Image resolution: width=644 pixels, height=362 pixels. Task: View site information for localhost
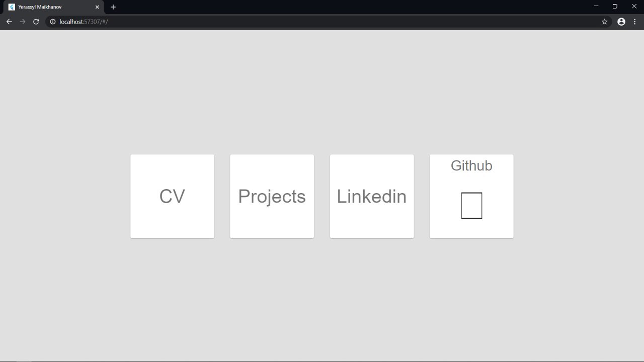52,22
